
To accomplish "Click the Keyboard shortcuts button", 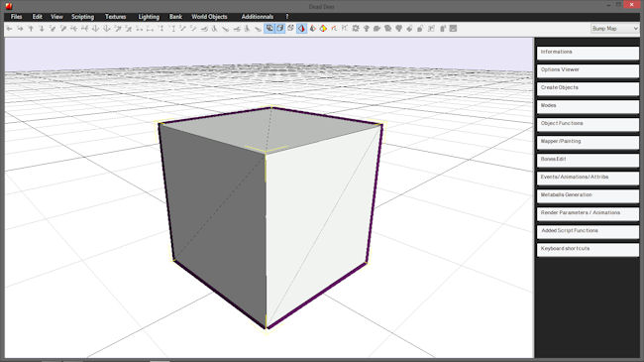I will click(x=588, y=249).
